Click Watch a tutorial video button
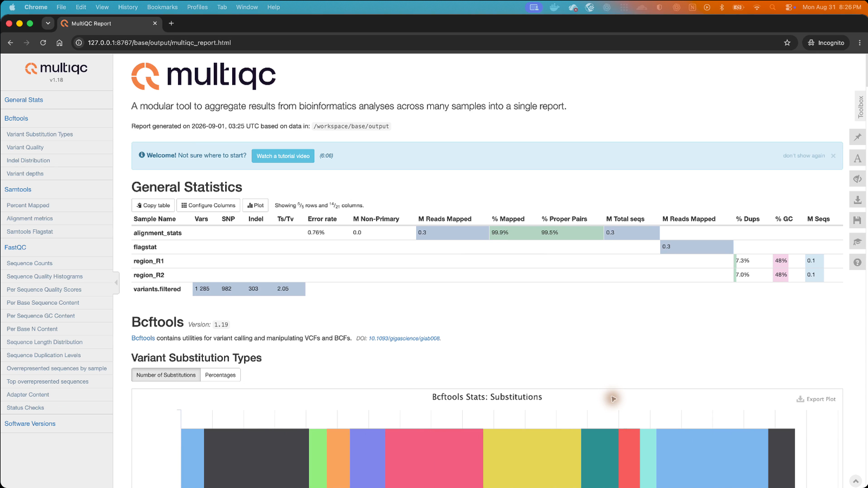The height and width of the screenshot is (488, 868). point(283,156)
